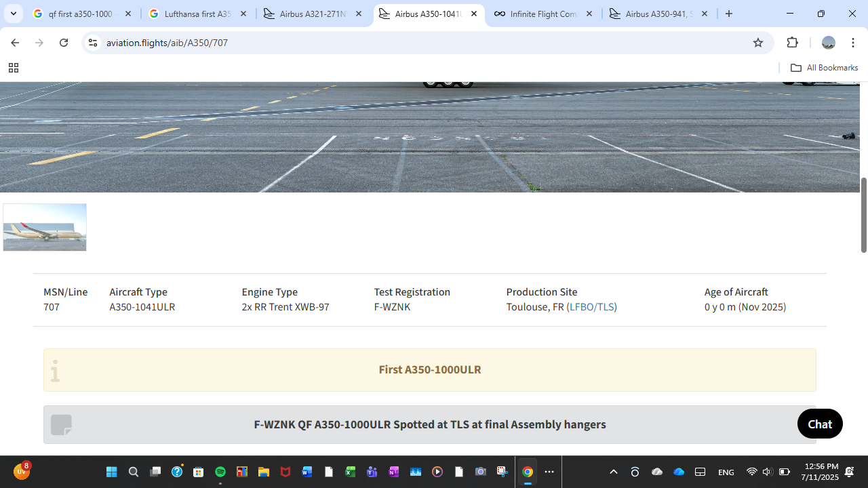Switch to the 'Lufthansa first A35' tab
Image resolution: width=868 pixels, height=488 pixels.
coord(198,14)
